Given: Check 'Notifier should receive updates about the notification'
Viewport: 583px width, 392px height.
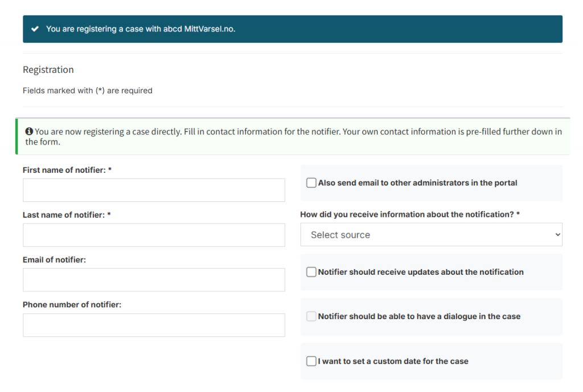Looking at the screenshot, I should click(x=311, y=272).
